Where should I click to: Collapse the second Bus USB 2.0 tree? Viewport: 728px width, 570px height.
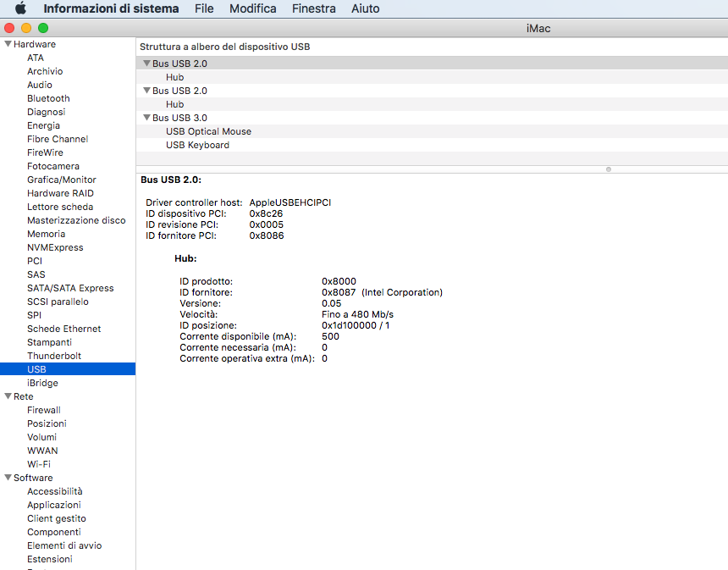(x=146, y=91)
